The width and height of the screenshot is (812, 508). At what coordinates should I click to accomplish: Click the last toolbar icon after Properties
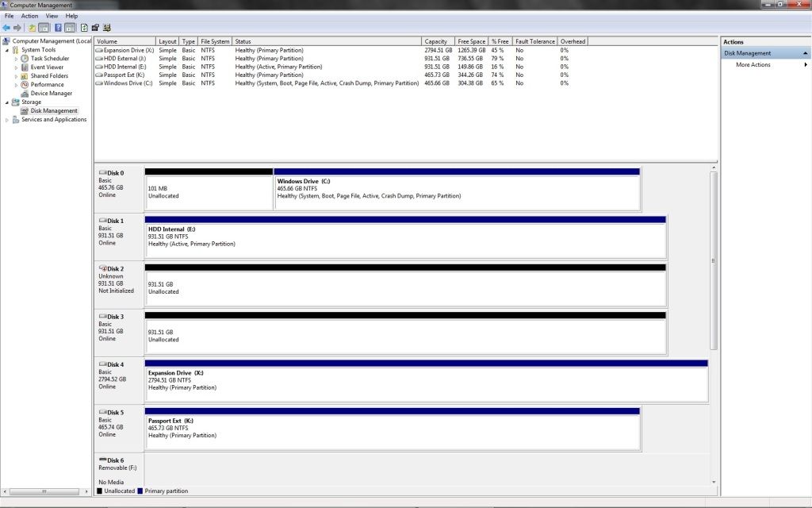pos(107,28)
